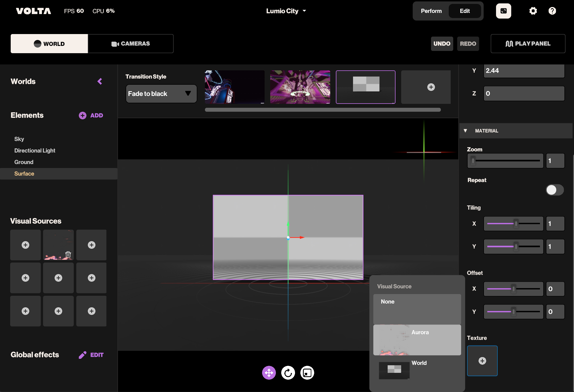Toggle the Repeat switch
Image resolution: width=574 pixels, height=392 pixels.
(x=555, y=190)
